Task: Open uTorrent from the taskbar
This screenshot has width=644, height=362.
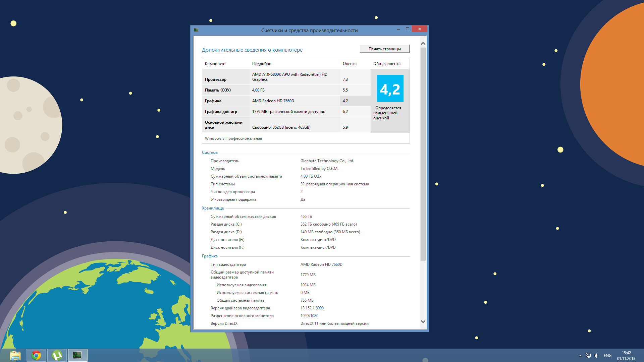Action: tap(57, 355)
